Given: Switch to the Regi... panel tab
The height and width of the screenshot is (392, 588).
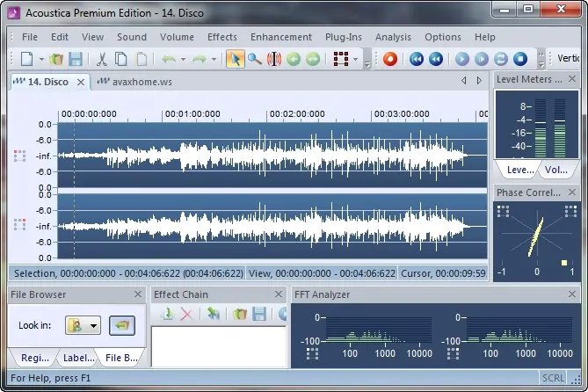Looking at the screenshot, I should click(x=35, y=358).
